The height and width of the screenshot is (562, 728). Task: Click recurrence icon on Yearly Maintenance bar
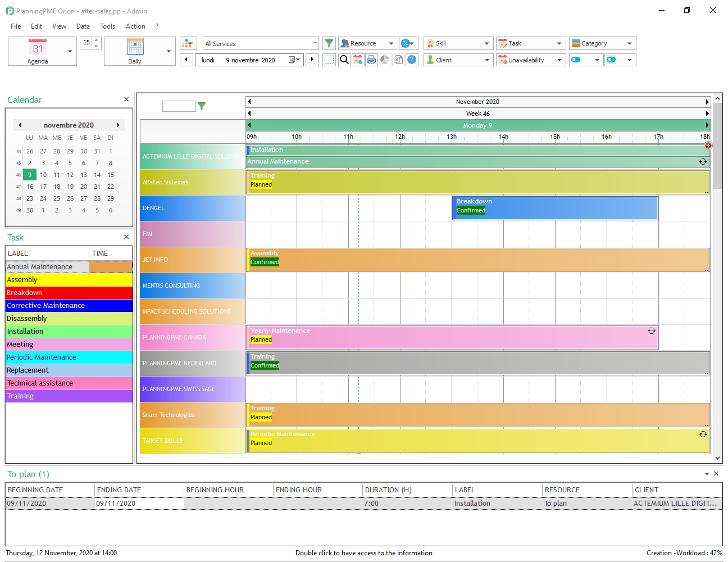(x=652, y=331)
